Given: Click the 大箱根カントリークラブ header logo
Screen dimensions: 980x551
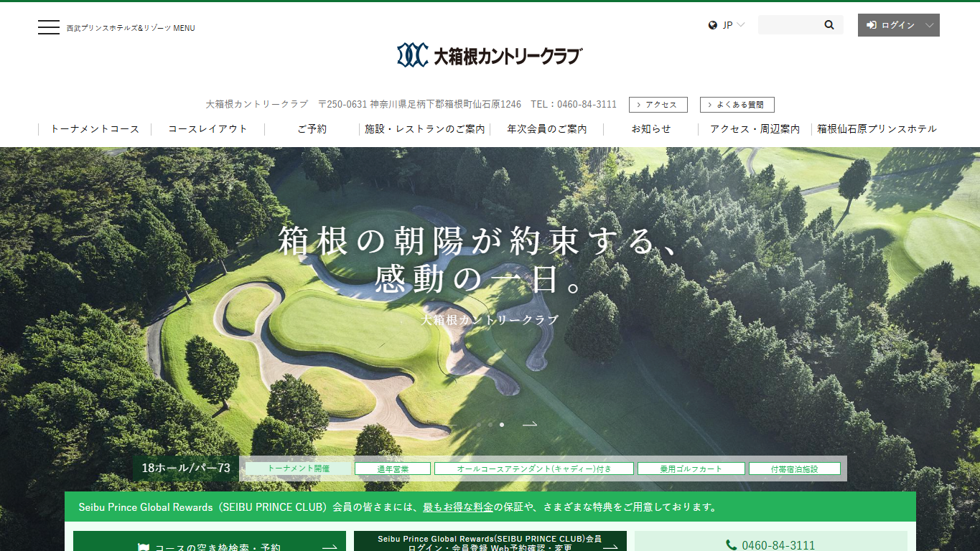Looking at the screenshot, I should tap(490, 55).
